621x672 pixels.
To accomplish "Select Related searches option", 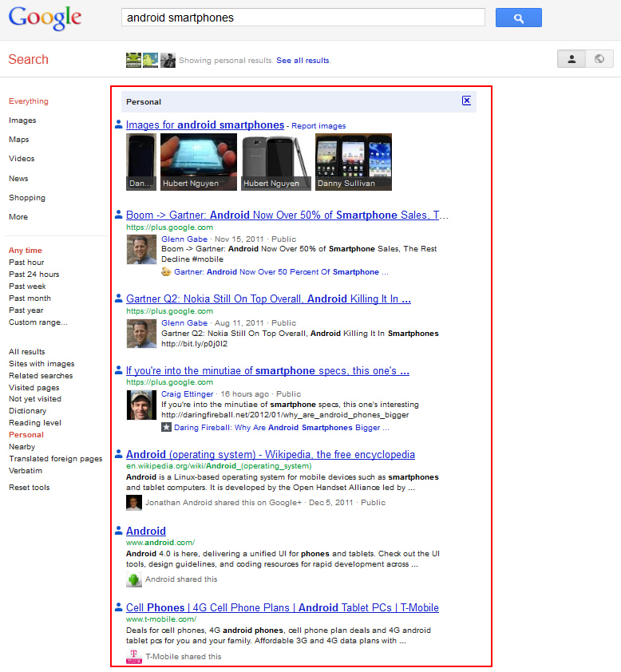I will click(41, 376).
